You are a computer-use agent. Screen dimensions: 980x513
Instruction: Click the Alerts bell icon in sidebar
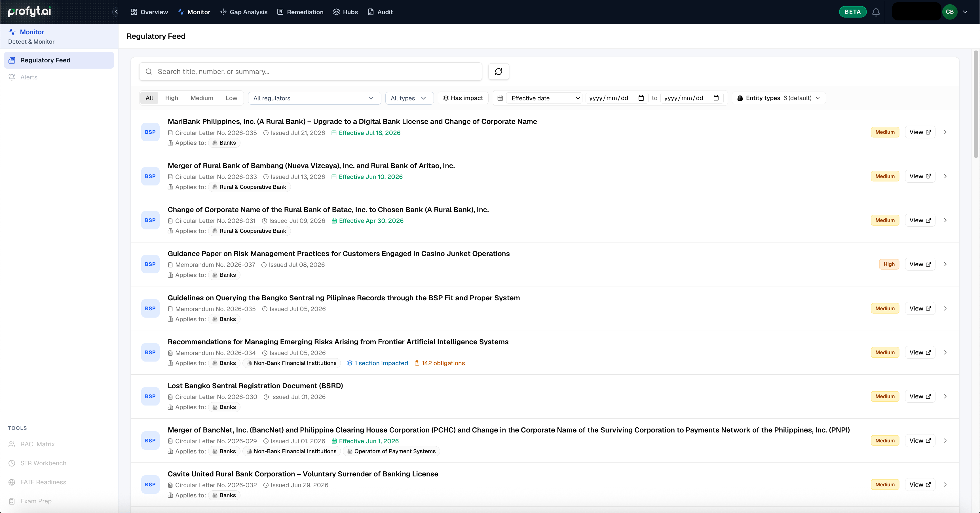[x=12, y=77]
